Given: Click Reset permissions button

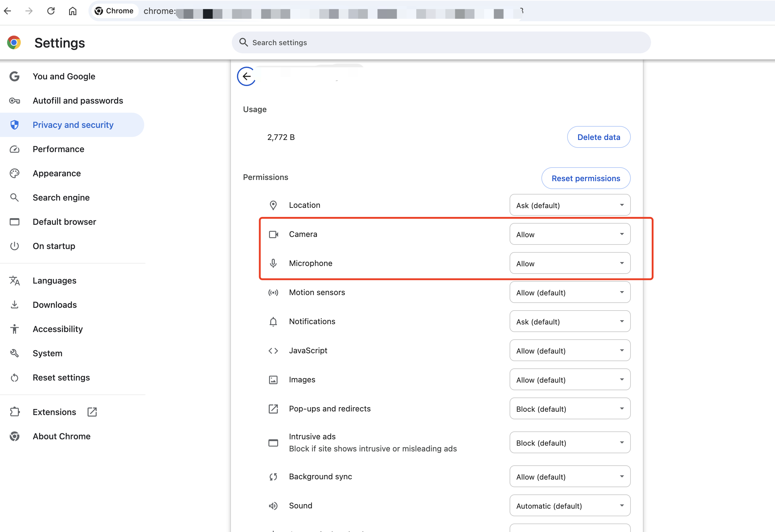Looking at the screenshot, I should 586,178.
